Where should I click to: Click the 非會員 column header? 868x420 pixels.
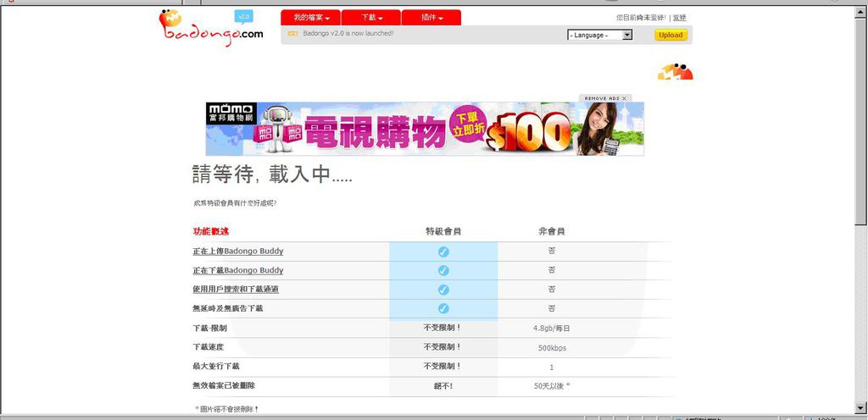[x=552, y=231]
